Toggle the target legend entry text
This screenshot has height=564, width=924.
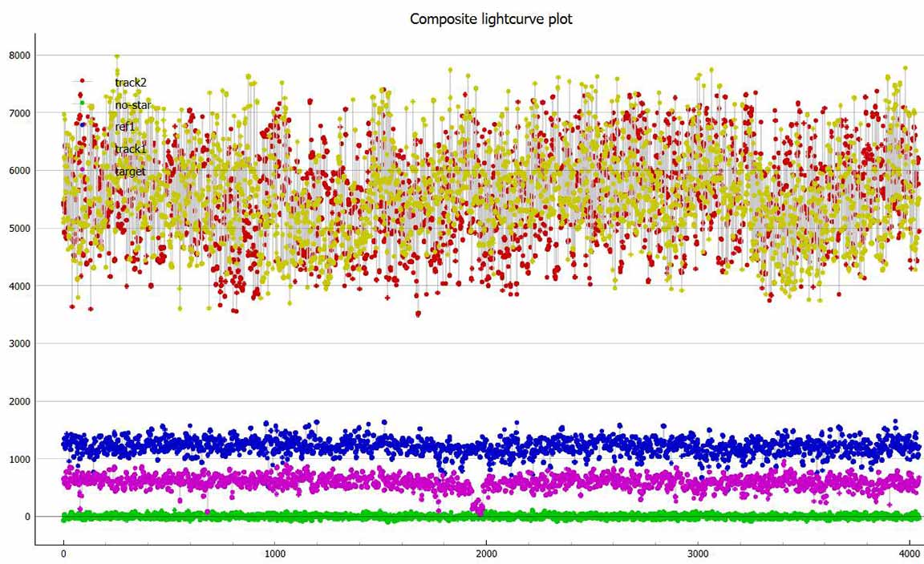(130, 171)
